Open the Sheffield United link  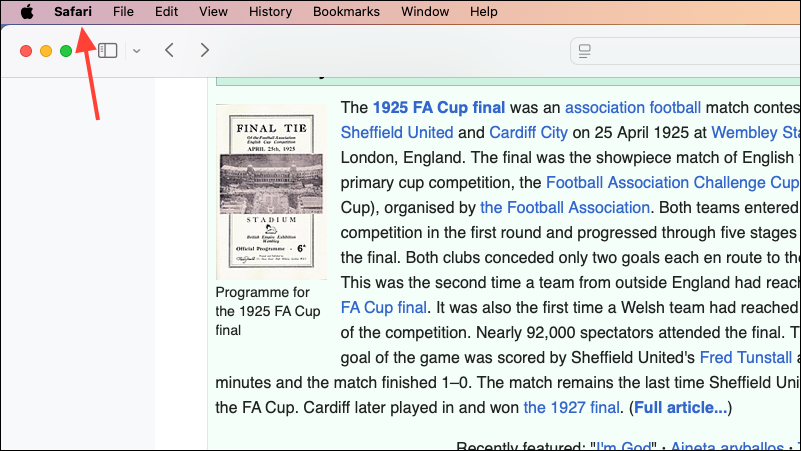397,132
